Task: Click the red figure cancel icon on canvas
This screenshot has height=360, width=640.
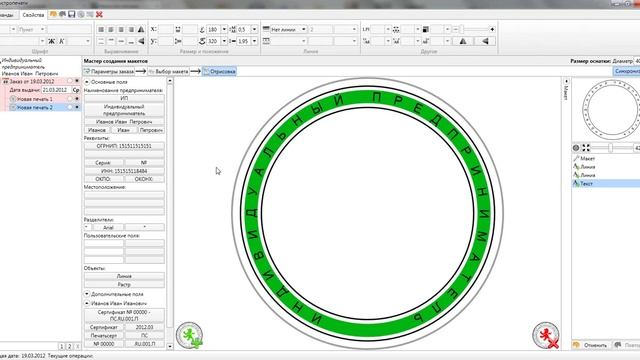Action: coord(546,336)
